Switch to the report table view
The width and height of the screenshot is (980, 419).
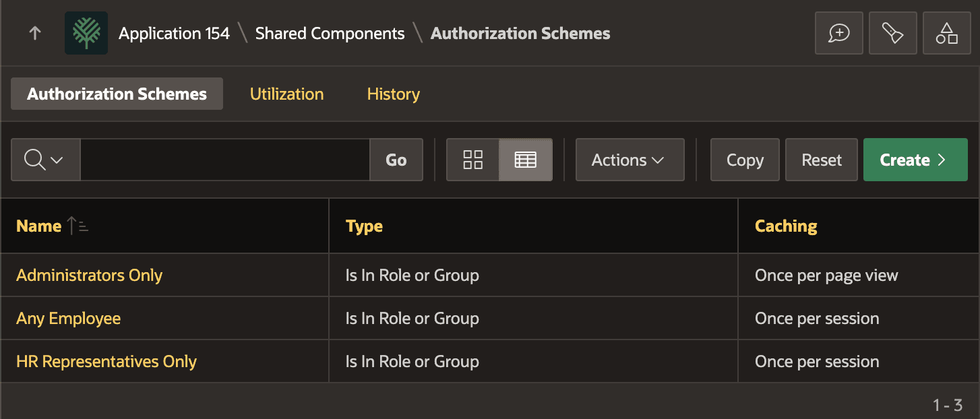525,160
